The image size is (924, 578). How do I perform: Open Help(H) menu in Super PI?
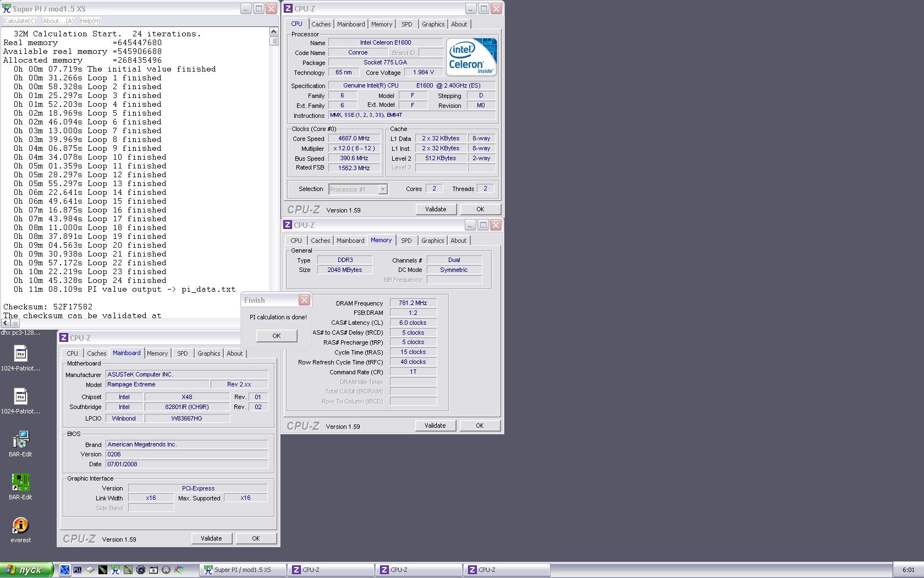[90, 21]
